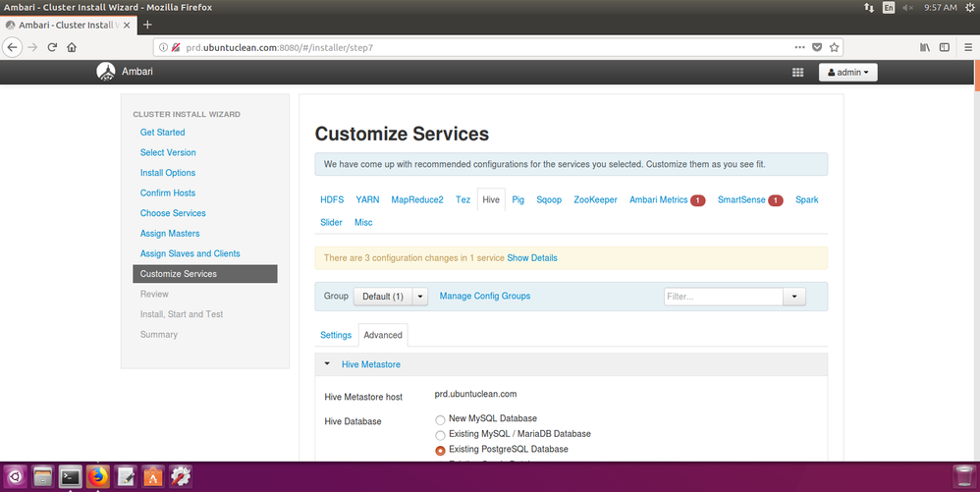The width and height of the screenshot is (980, 492).
Task: Open the ZooKeeper service tab
Action: tap(595, 199)
